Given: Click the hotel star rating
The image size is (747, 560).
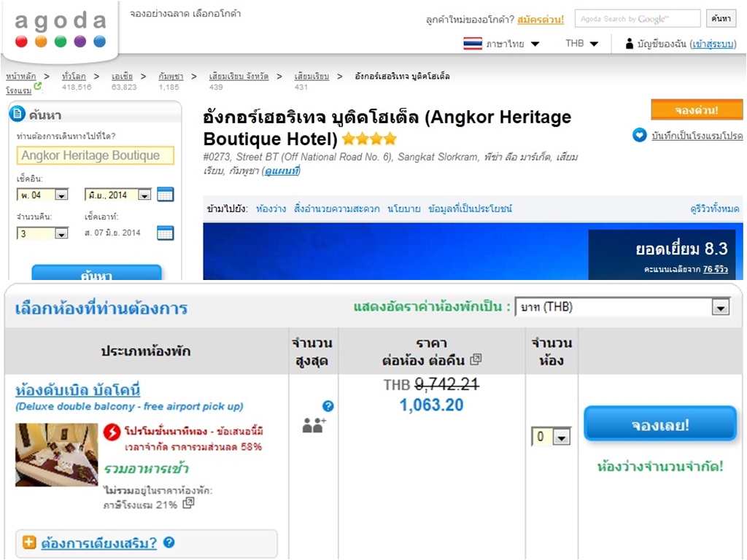Looking at the screenshot, I should pos(369,139).
